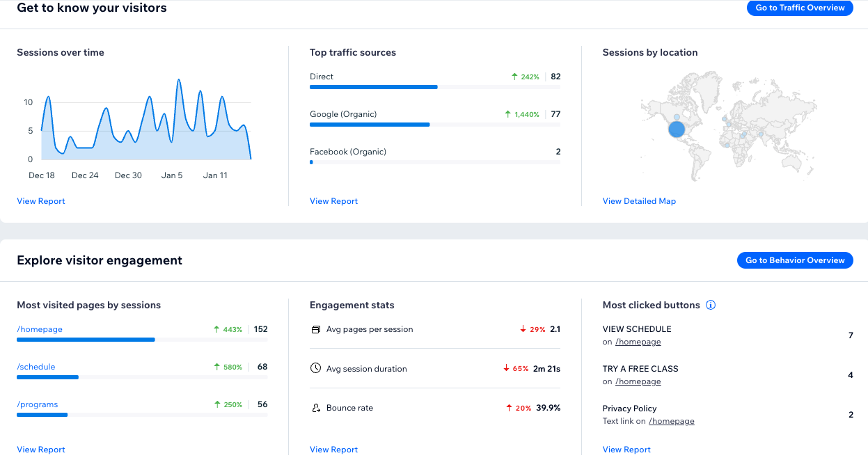Click the info icon beside Most clicked buttons
Viewport: 868px width, 467px height.
pyautogui.click(x=711, y=305)
